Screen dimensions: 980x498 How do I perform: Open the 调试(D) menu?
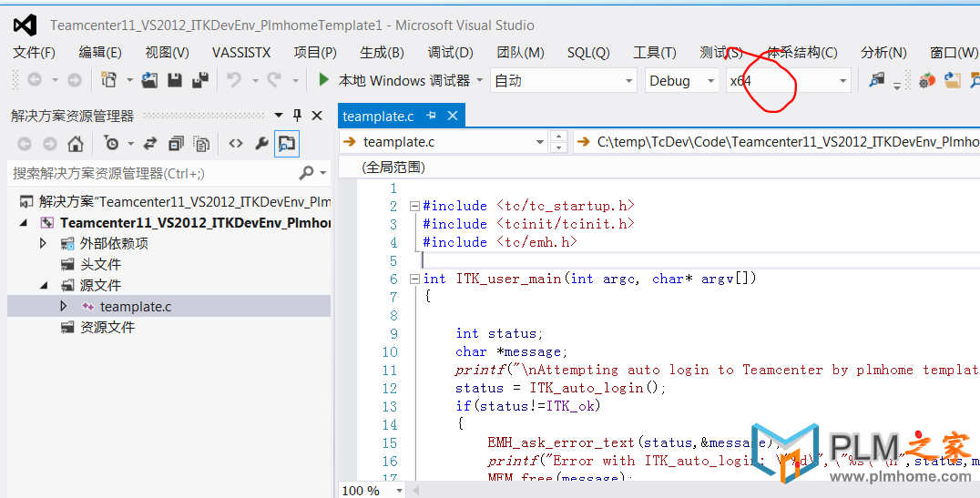point(450,53)
